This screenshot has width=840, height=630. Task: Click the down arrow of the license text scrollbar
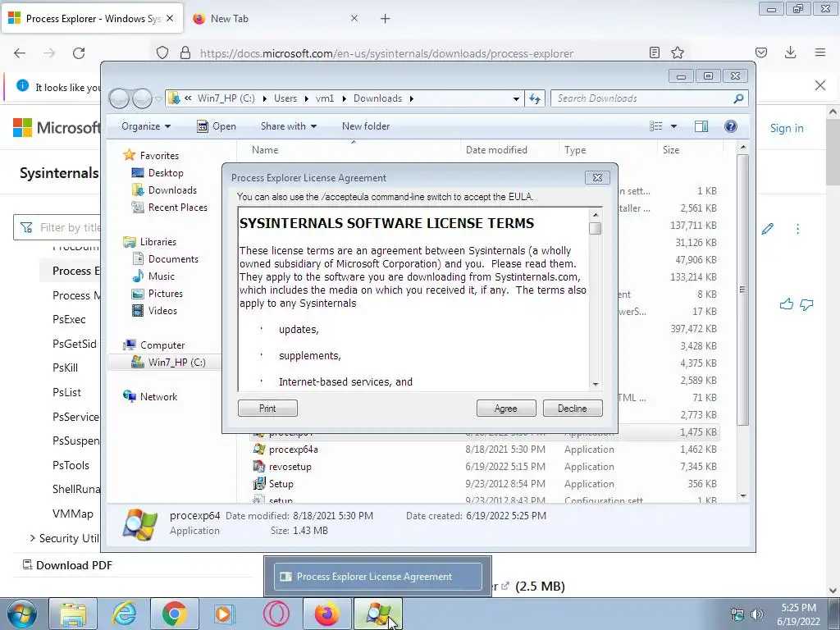click(x=596, y=385)
